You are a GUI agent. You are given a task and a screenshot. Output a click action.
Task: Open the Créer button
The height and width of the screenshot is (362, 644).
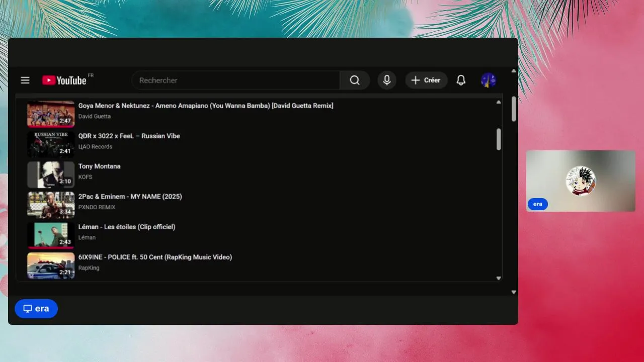(x=426, y=80)
